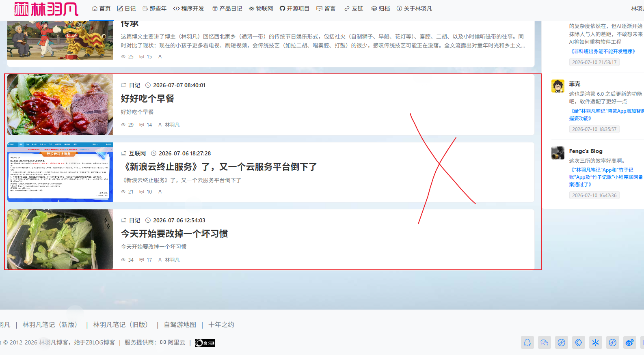Open footer link 林羽凡笔记（新版）
The width and height of the screenshot is (644, 355).
coord(51,325)
